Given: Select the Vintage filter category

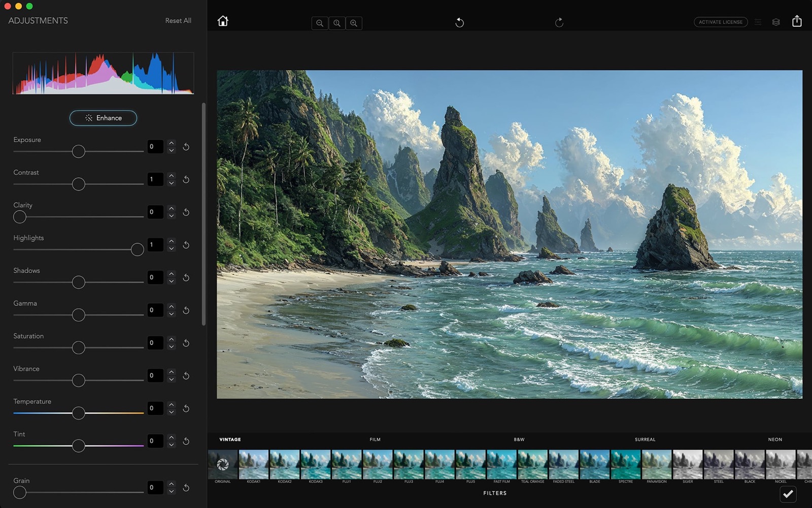Looking at the screenshot, I should [x=230, y=439].
